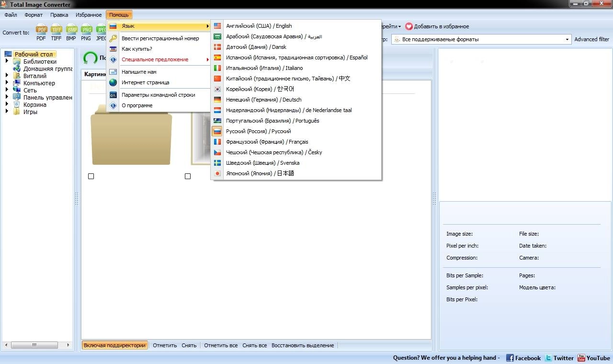Open Facebook via its logo icon

click(x=510, y=358)
